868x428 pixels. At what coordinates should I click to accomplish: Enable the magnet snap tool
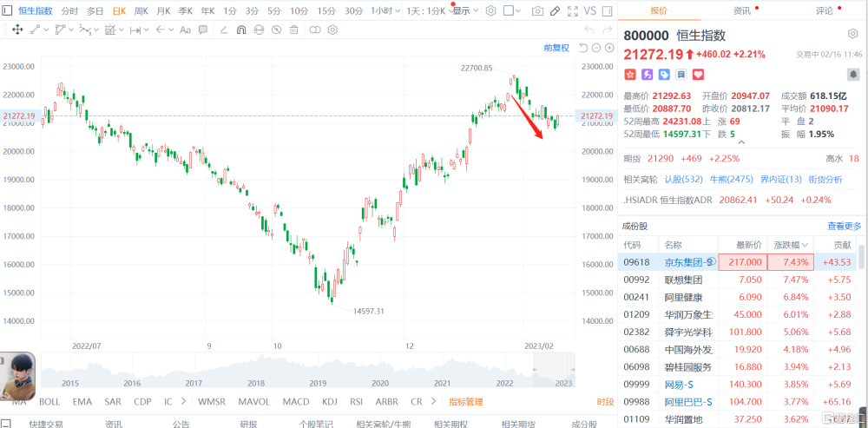pos(240,30)
